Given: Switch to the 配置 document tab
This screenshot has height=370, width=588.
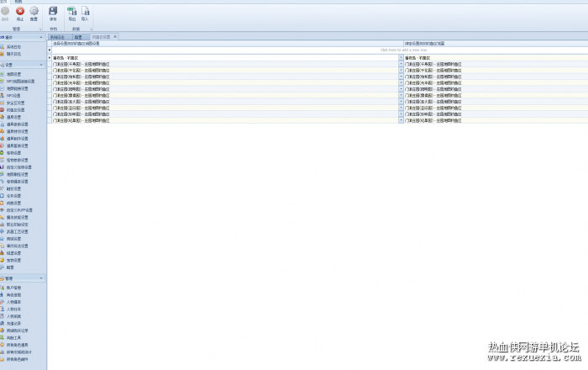Looking at the screenshot, I should tap(81, 37).
